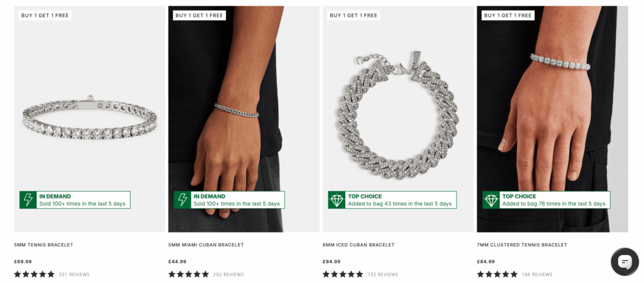Image resolution: width=644 pixels, height=284 pixels.
Task: Click star rating under 8MM Iced Cuban
Action: click(x=343, y=275)
